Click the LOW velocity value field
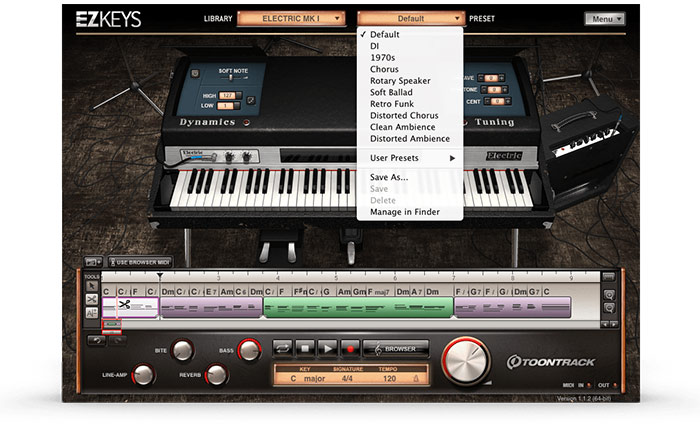 point(225,106)
